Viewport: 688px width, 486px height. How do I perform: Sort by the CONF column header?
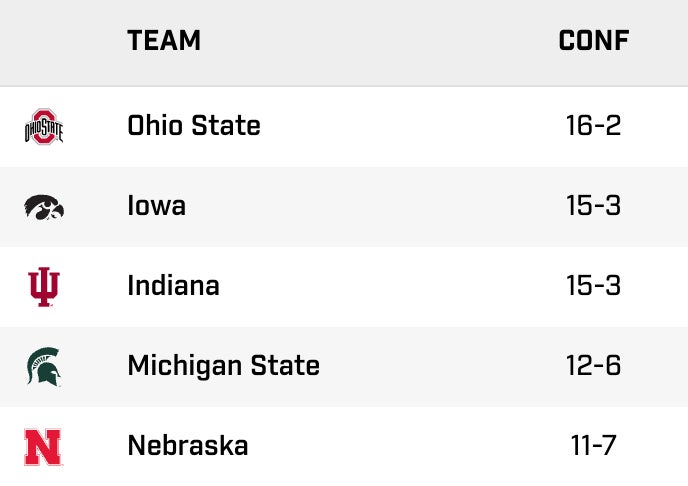tap(593, 41)
